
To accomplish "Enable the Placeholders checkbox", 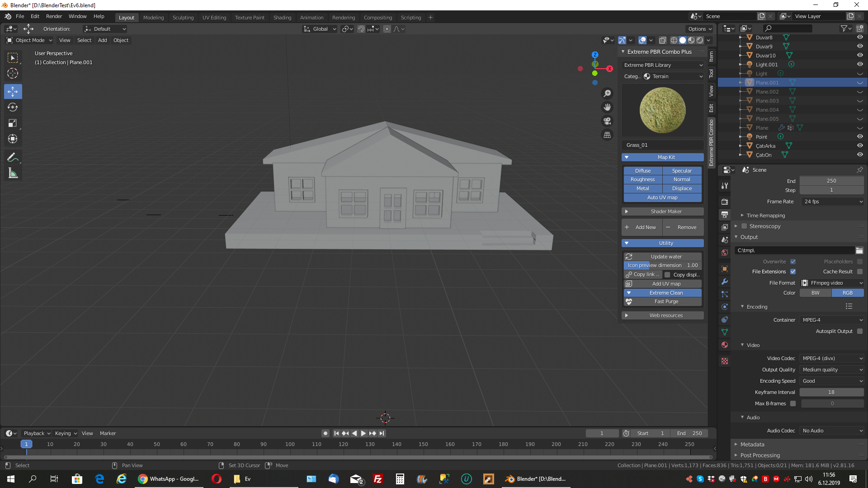I will tap(859, 262).
